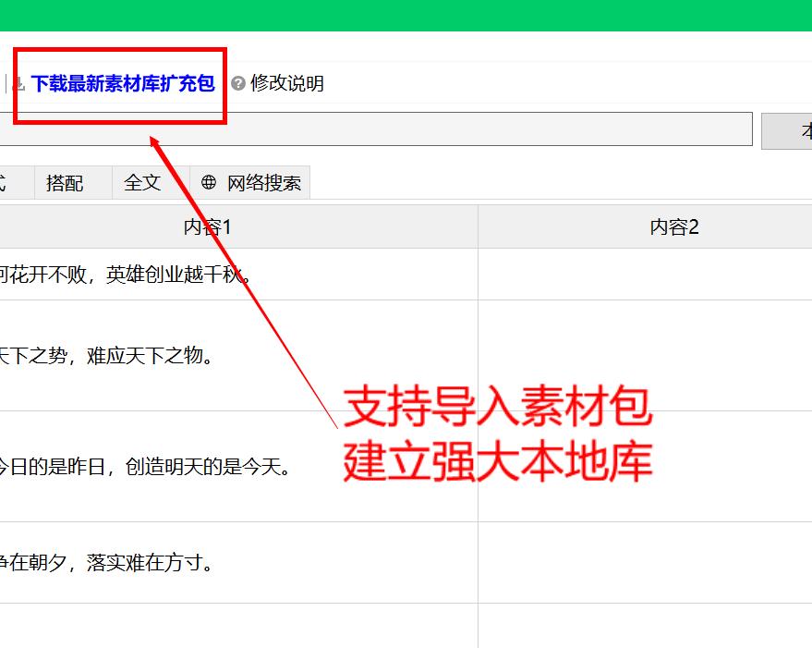Click the 内容1 column header
The image size is (812, 648).
pos(207,226)
